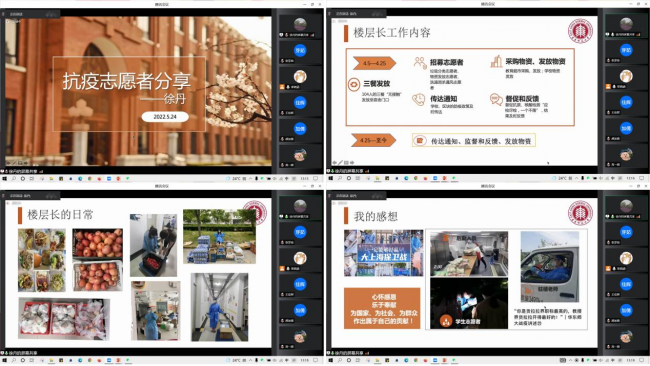Click the 楼层长工作内容 heading
650x366 pixels.
pyautogui.click(x=392, y=33)
